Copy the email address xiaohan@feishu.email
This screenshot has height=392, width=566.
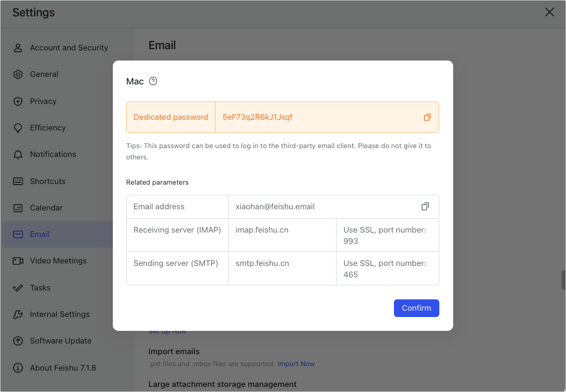pyautogui.click(x=425, y=206)
